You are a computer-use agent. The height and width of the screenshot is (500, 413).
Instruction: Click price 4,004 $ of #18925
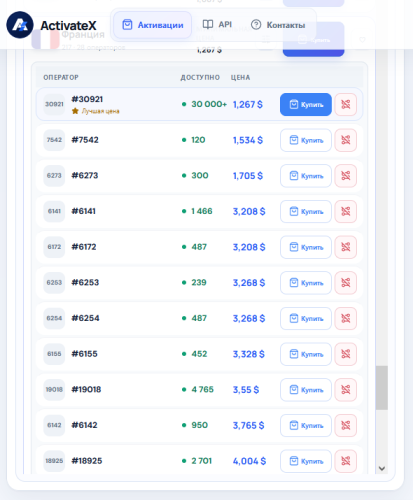(249, 461)
